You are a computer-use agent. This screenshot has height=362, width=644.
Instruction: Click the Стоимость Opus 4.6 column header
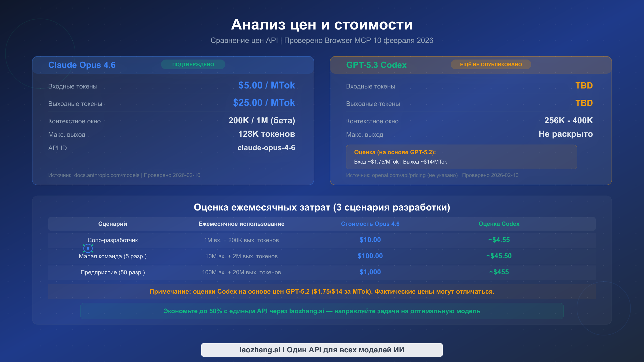[x=370, y=224]
